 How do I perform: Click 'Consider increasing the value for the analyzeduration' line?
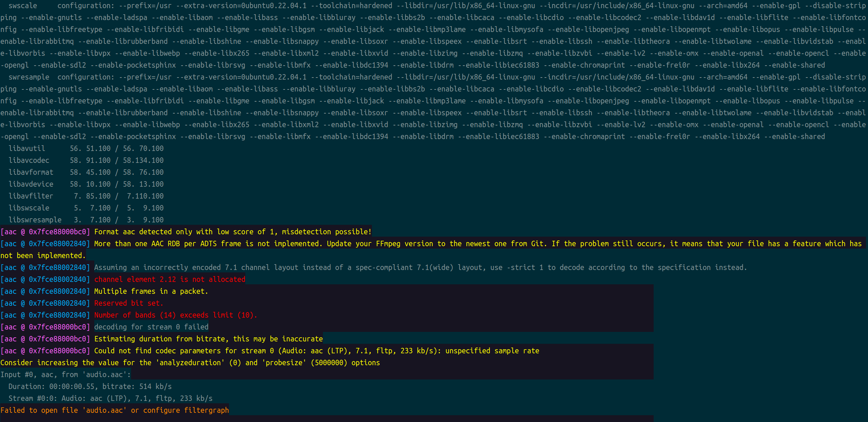click(x=190, y=363)
